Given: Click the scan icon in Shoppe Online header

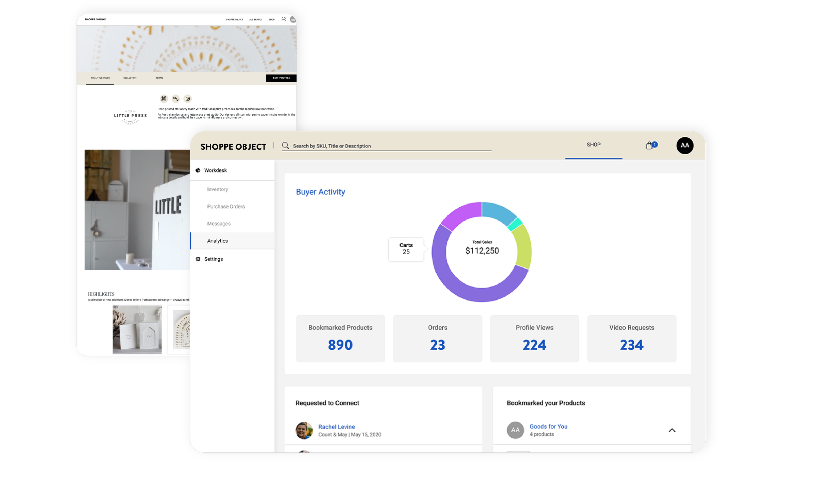Looking at the screenshot, I should pyautogui.click(x=284, y=20).
